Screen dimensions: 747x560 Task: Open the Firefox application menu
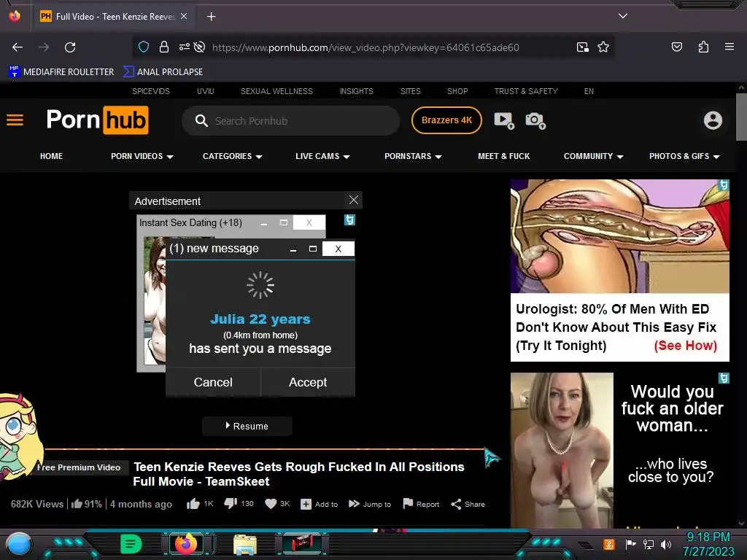(729, 47)
